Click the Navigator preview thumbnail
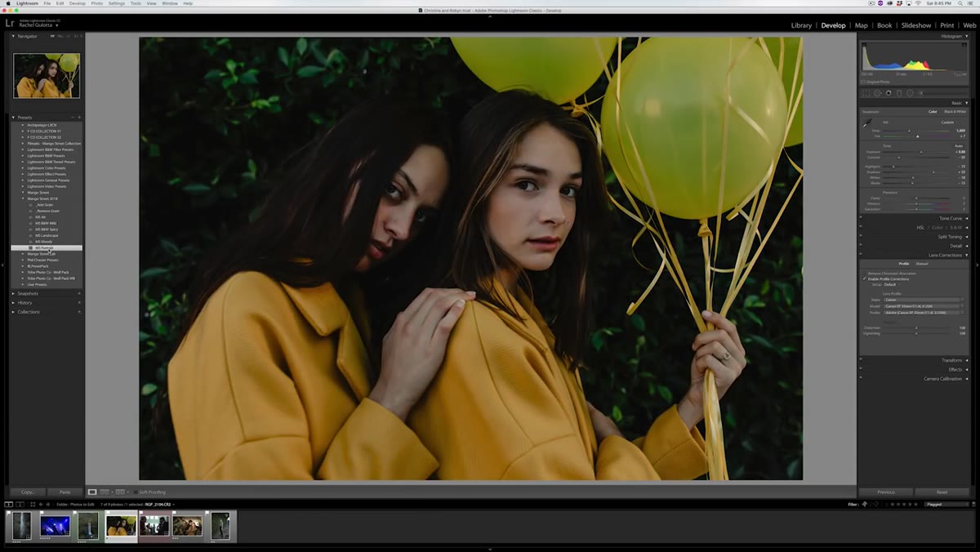This screenshot has width=980, height=552. (x=47, y=75)
